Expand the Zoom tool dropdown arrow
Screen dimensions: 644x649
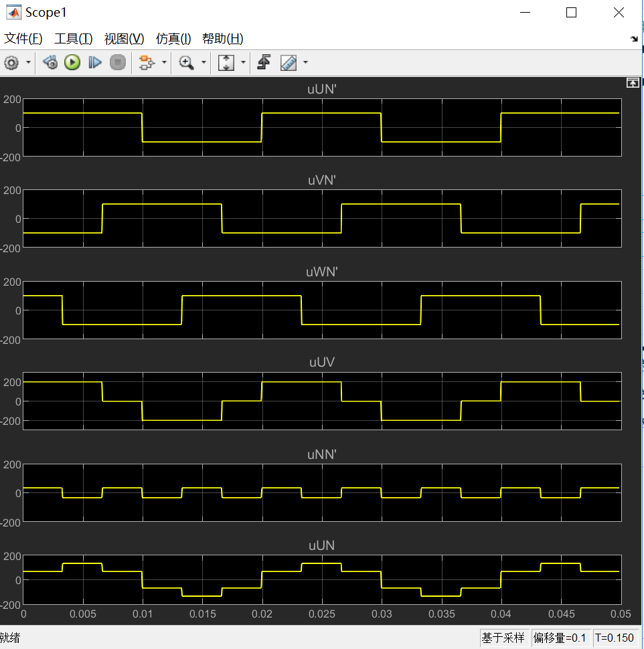204,63
